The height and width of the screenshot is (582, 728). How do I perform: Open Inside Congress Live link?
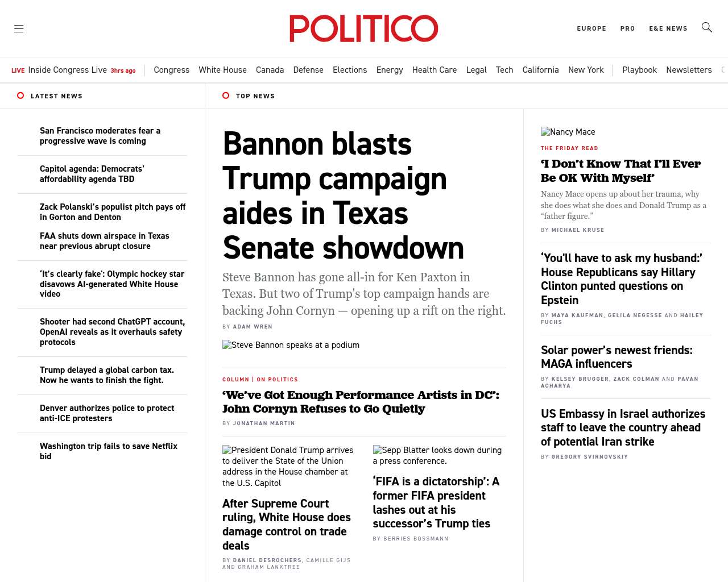[x=67, y=70]
